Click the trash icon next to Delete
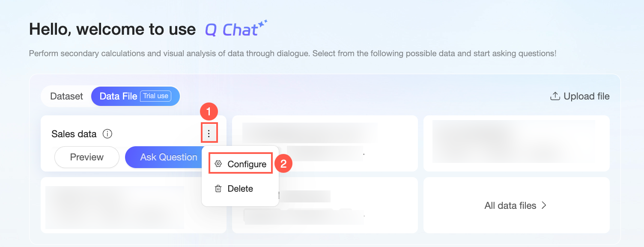 [218, 189]
